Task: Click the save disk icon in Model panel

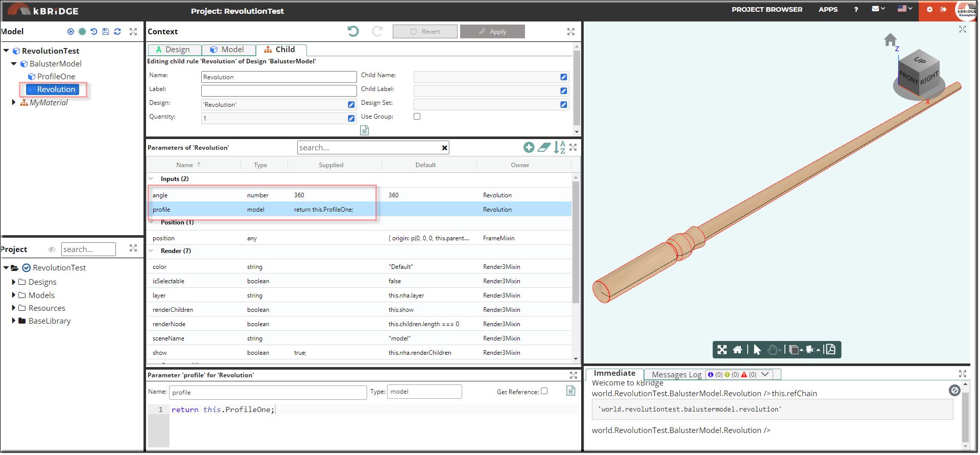Action: 106,32
